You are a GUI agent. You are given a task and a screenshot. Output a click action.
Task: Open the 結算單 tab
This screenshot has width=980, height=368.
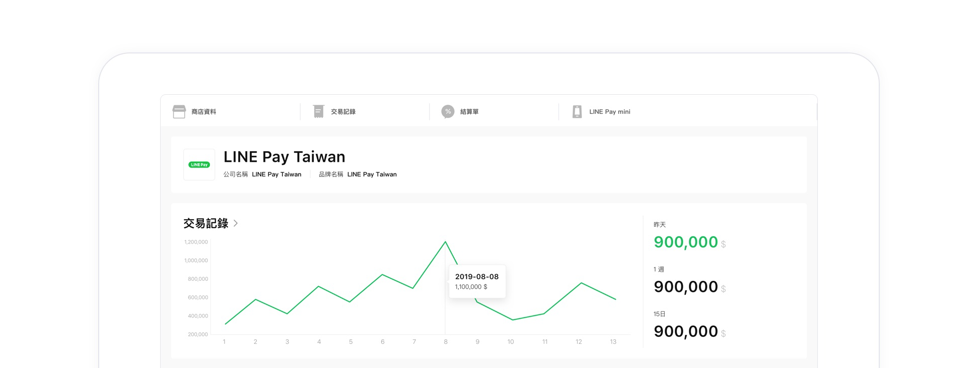click(x=469, y=112)
